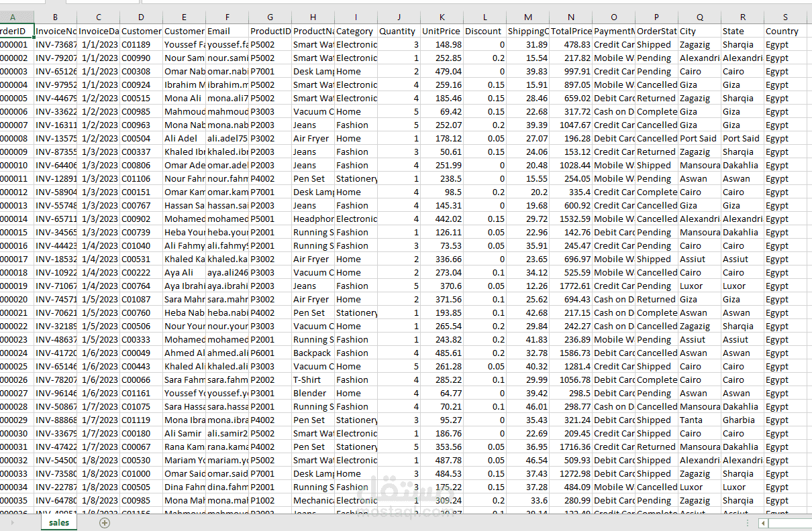The width and height of the screenshot is (812, 531).
Task: Select the Email header cell
Action: click(227, 31)
